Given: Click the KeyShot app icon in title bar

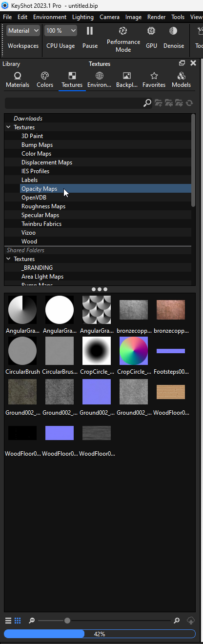Looking at the screenshot, I should click(5, 5).
